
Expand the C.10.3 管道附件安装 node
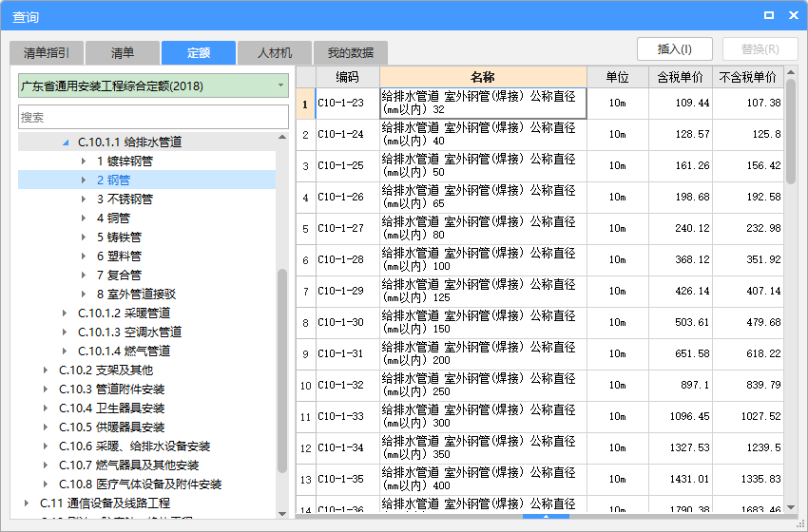pos(46,389)
